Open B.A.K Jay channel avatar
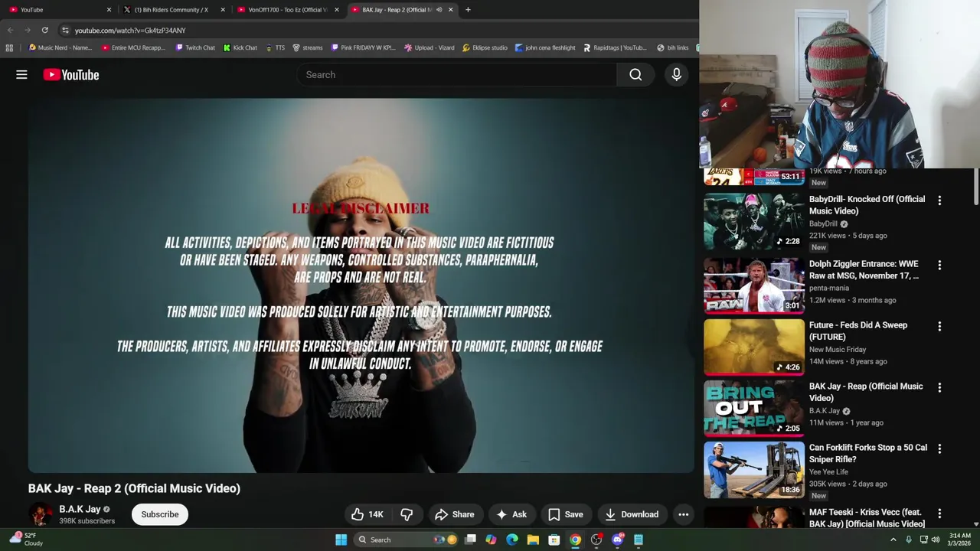 [41, 514]
